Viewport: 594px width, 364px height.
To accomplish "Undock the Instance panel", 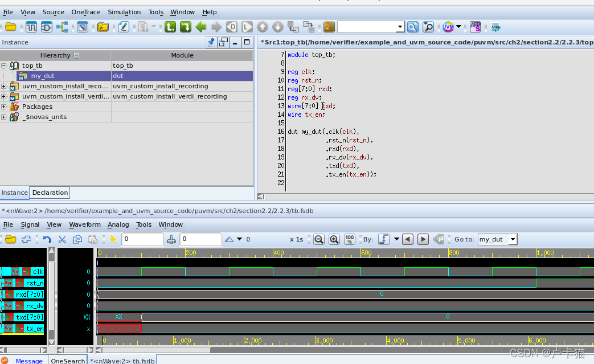I will 223,42.
